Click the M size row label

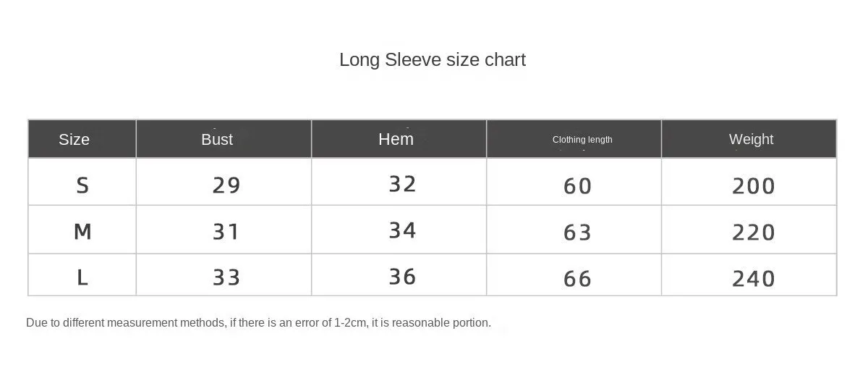82,232
